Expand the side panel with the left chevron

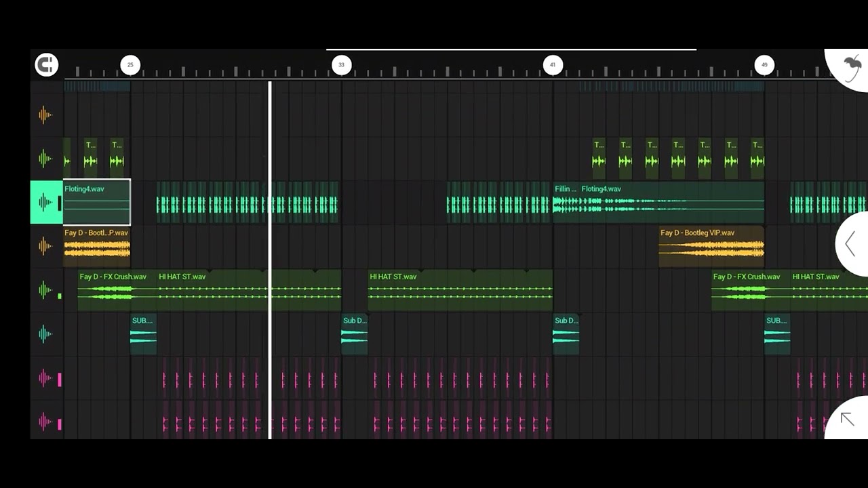[852, 244]
